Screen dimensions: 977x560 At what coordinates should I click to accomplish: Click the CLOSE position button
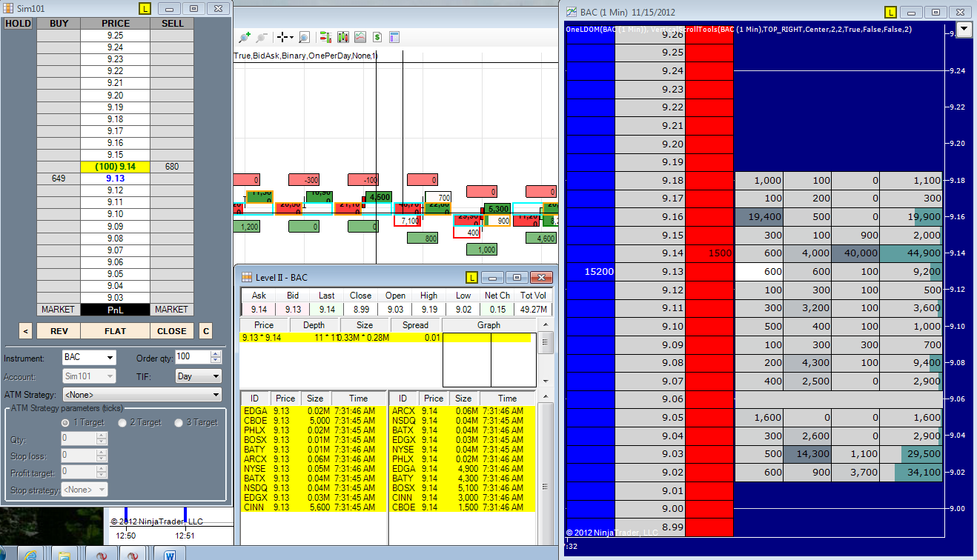point(172,331)
